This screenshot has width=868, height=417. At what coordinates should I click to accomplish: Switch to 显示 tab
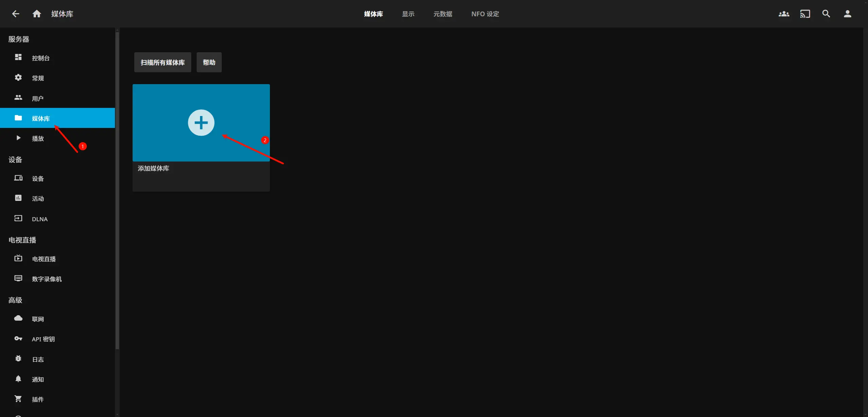[x=408, y=14]
